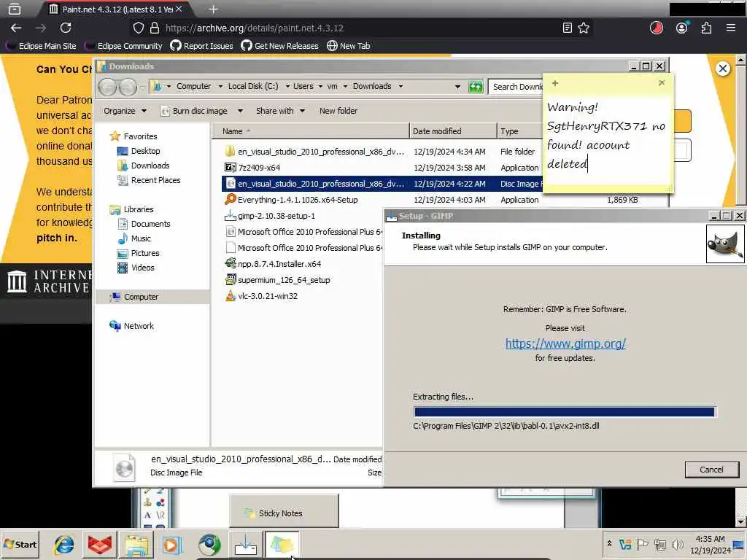This screenshot has width=747, height=560.
Task: Launch Internet Explorer from the taskbar
Action: coord(64,545)
